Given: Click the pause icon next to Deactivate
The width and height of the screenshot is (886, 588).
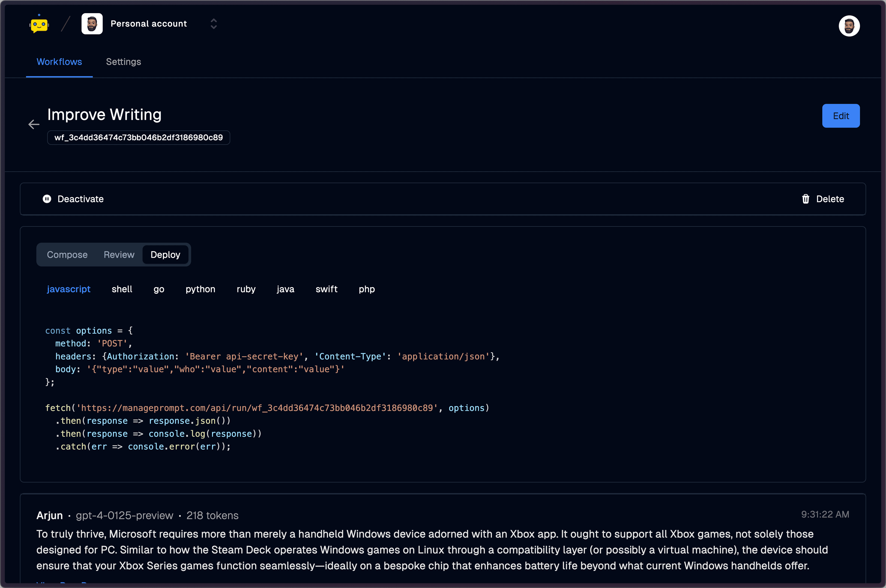Looking at the screenshot, I should 47,199.
